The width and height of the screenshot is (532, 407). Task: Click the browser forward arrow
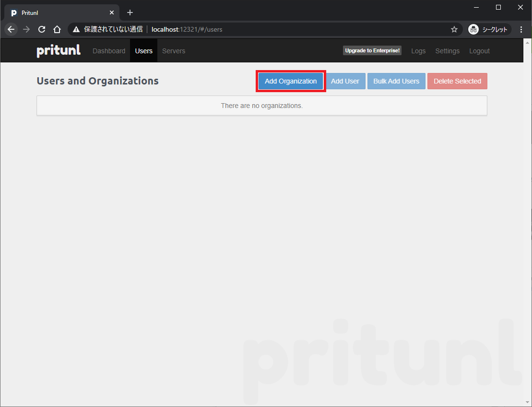26,29
